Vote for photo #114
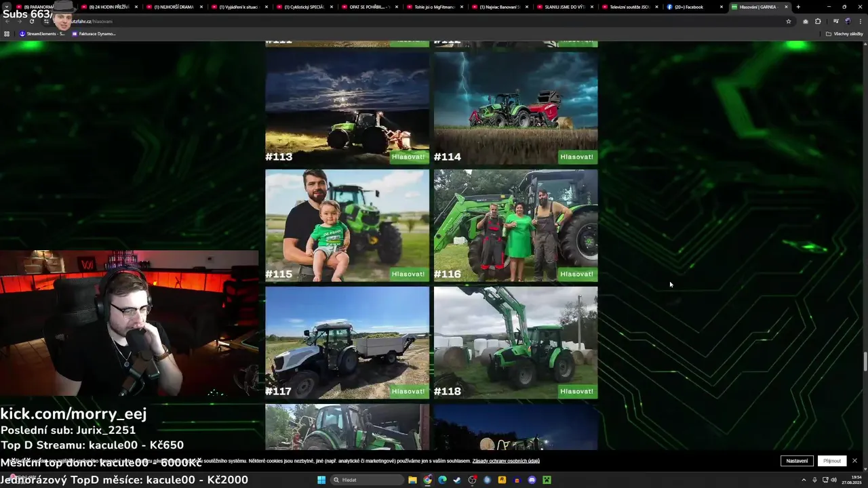Image resolution: width=868 pixels, height=488 pixels. (577, 157)
